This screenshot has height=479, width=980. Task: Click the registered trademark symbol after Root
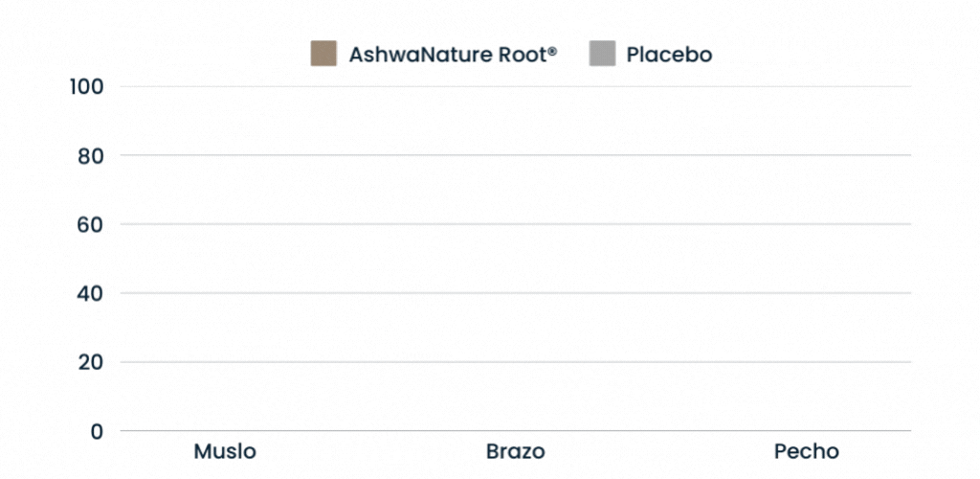tap(551, 50)
